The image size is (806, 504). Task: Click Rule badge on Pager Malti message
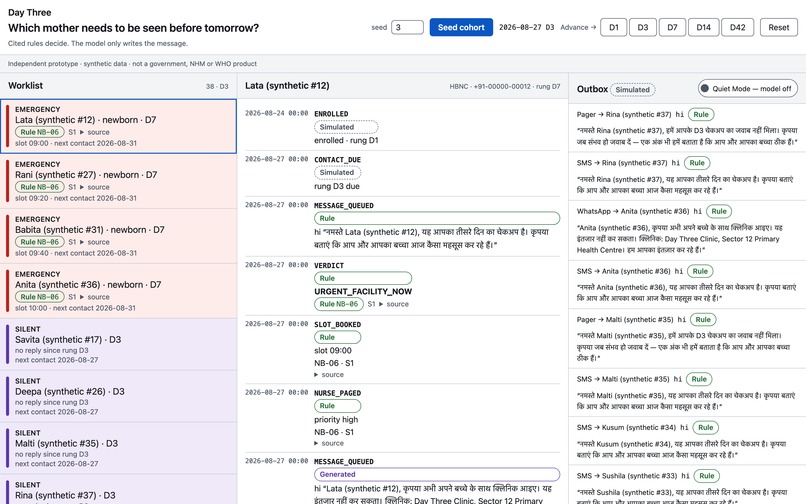point(703,319)
